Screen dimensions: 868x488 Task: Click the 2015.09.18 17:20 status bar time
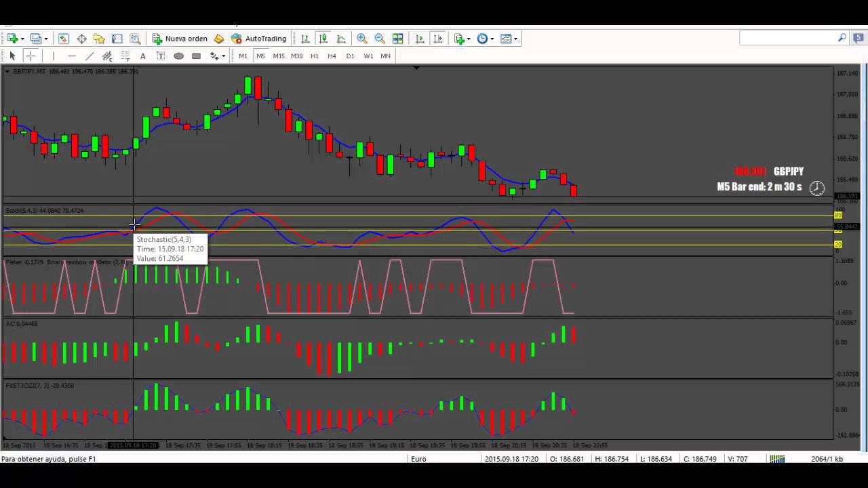coord(511,459)
